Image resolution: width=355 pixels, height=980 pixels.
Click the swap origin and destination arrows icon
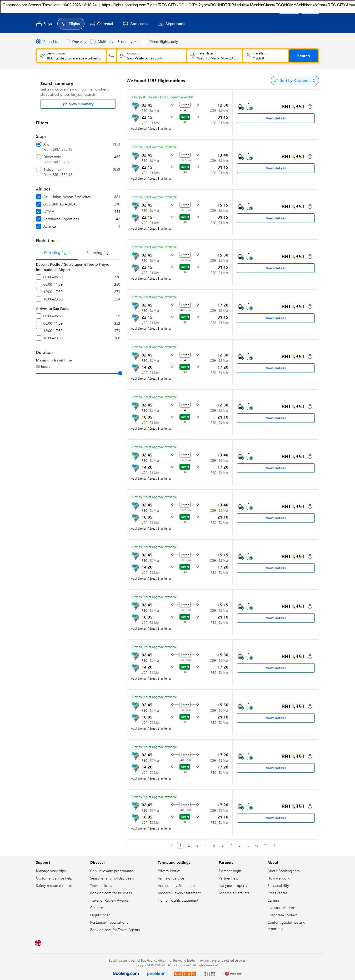pyautogui.click(x=112, y=56)
